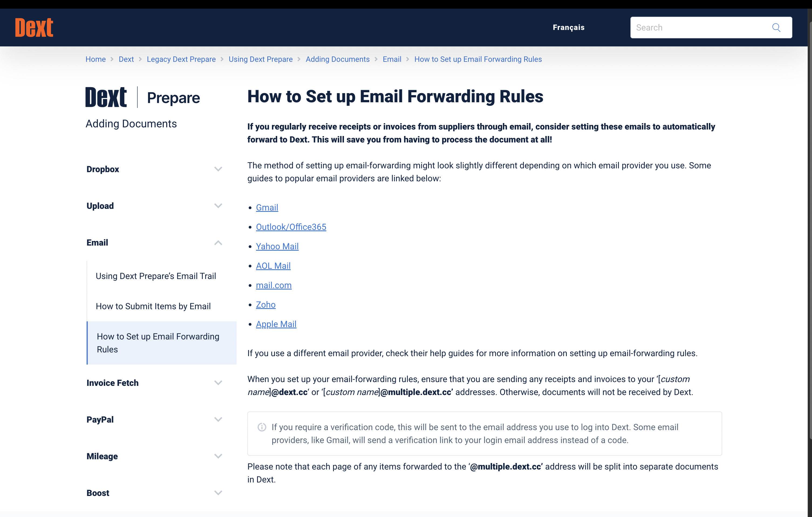Click the Outlook/Office365 guide link
This screenshot has height=517, width=812.
[291, 227]
